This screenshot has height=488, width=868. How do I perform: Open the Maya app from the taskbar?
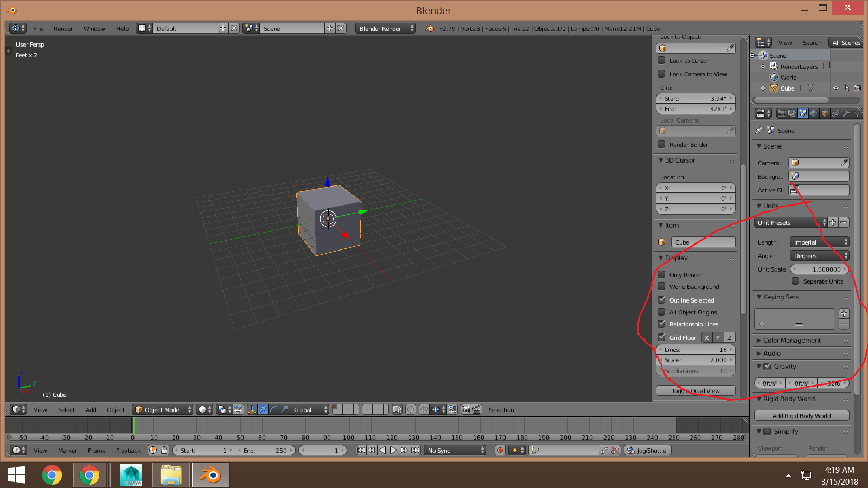pyautogui.click(x=131, y=475)
